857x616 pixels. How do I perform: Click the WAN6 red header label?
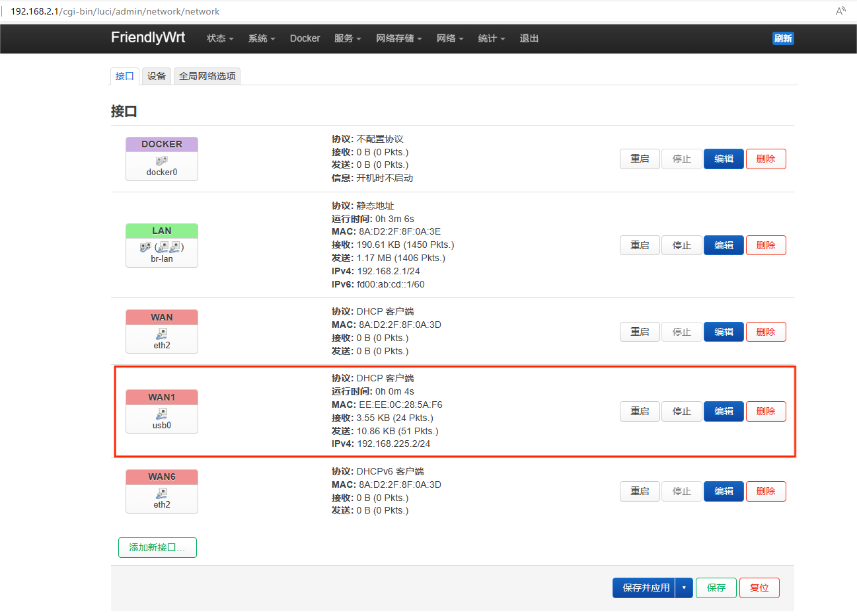[x=162, y=477]
